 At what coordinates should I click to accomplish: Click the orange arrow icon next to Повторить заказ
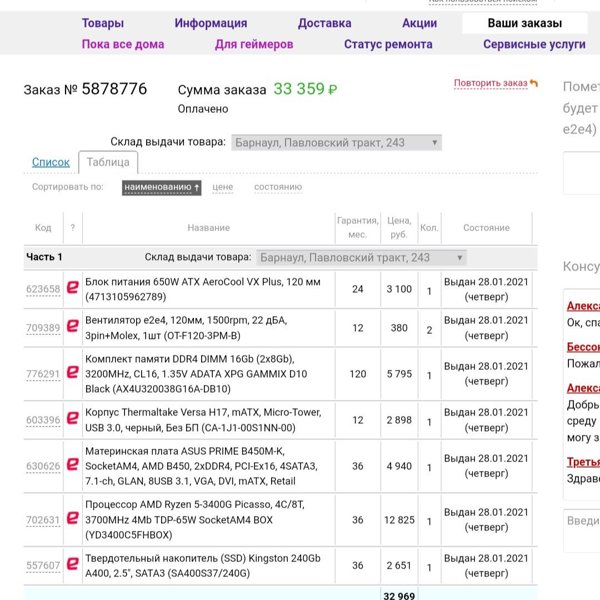click(534, 83)
